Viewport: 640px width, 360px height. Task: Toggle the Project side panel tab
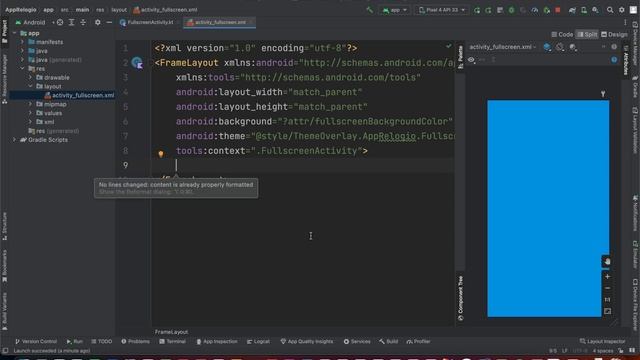pos(4,31)
